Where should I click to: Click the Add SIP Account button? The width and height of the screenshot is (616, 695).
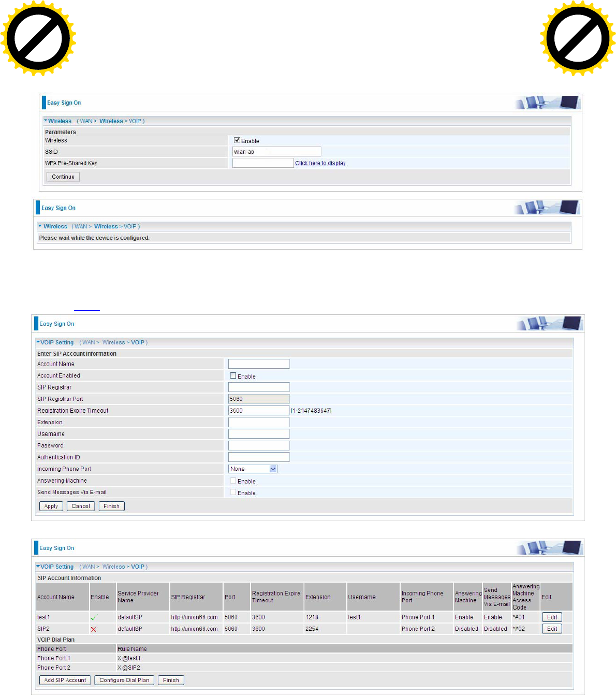65,680
